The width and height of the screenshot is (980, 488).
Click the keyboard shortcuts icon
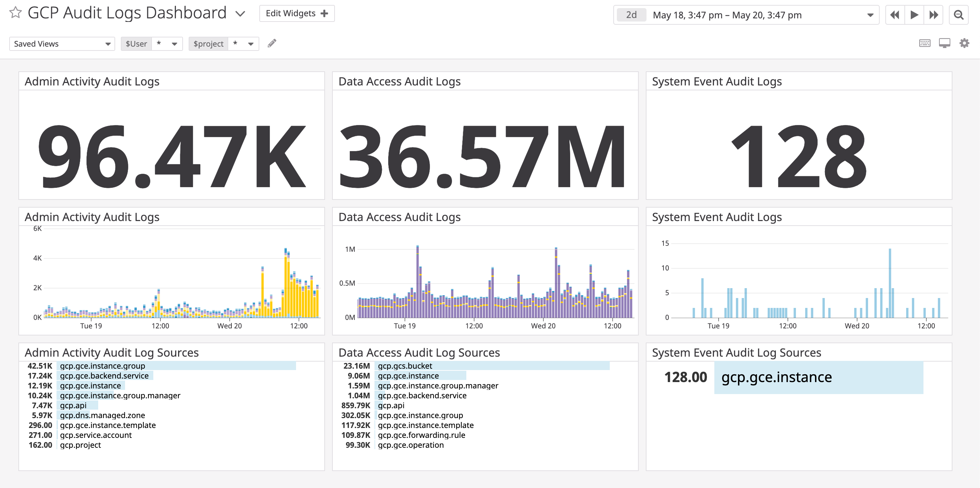924,43
